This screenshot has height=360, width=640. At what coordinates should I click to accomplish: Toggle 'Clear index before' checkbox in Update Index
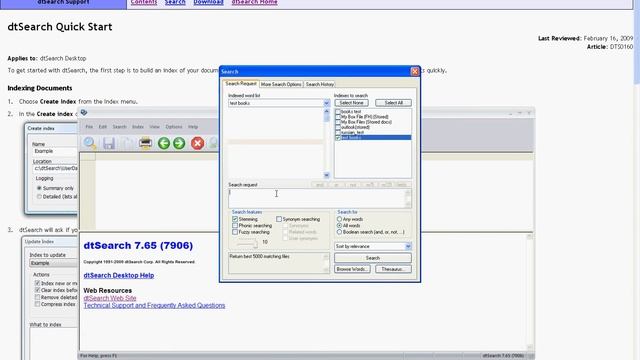tap(37, 290)
